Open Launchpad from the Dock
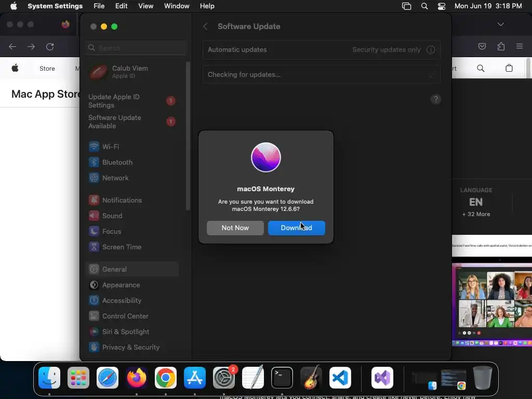The height and width of the screenshot is (399, 532). click(x=78, y=378)
